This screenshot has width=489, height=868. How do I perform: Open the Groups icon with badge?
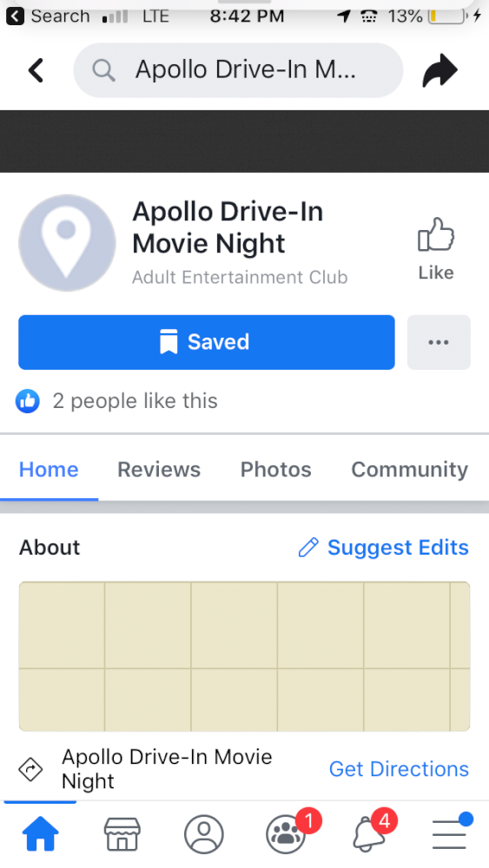pos(287,832)
